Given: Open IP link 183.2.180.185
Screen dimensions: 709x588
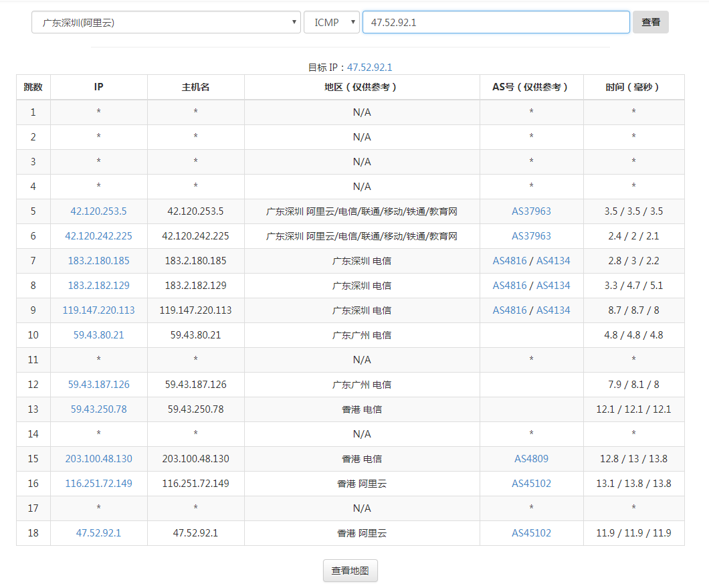Looking at the screenshot, I should pos(98,261).
